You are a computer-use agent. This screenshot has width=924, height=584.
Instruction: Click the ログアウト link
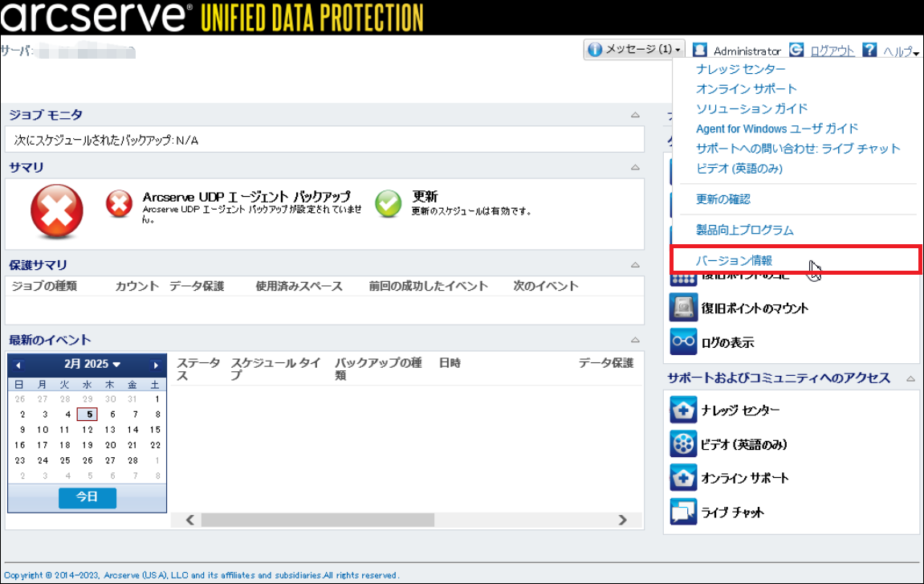(832, 51)
